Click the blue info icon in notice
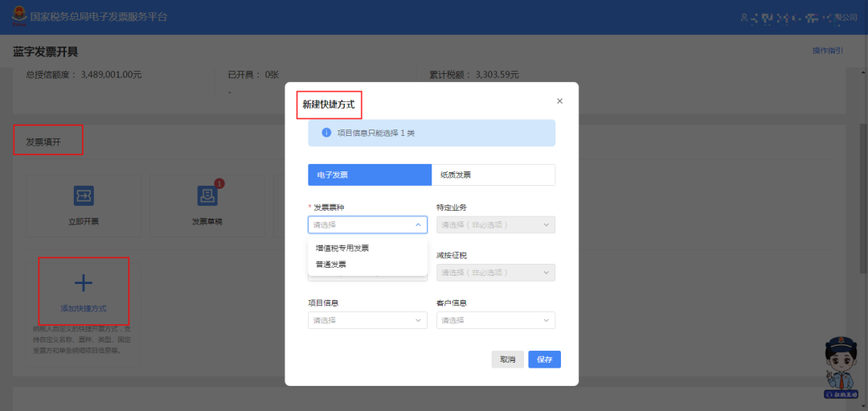 pos(326,133)
